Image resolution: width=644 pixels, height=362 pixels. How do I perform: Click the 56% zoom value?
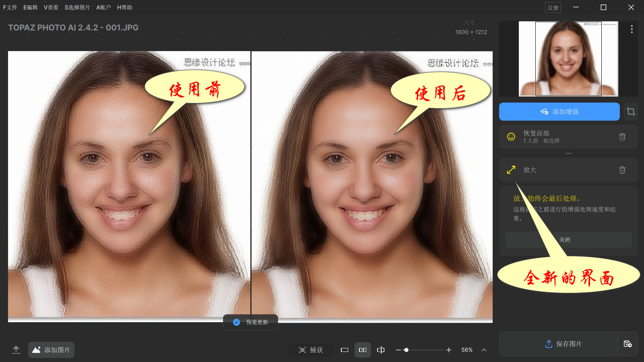pyautogui.click(x=467, y=350)
